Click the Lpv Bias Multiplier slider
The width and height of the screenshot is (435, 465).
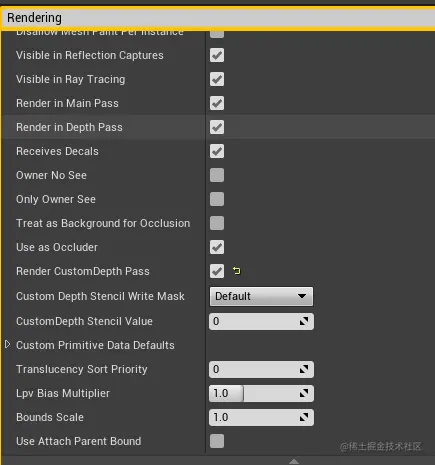click(x=261, y=393)
